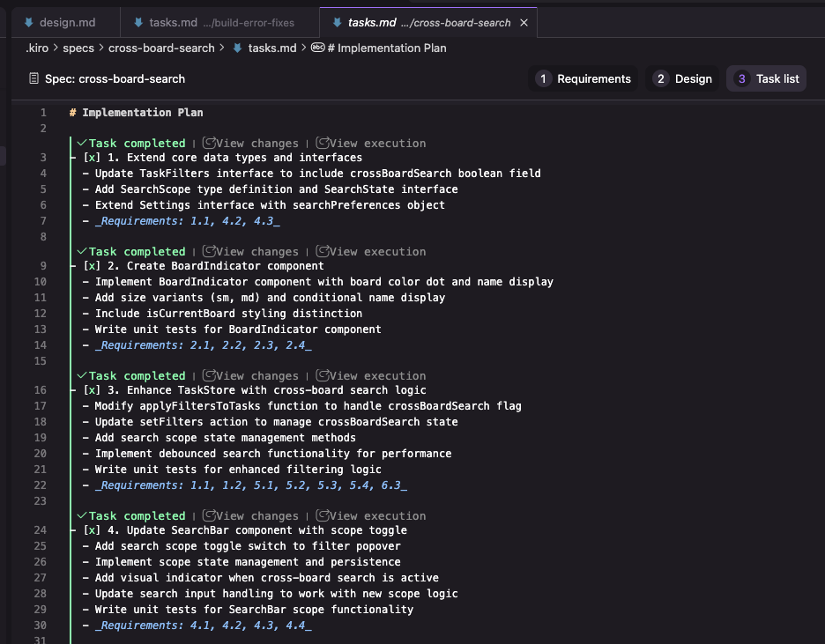Screen dimensions: 825x644
Task: Click line number 16 in the editor gutter
Action: coord(40,390)
